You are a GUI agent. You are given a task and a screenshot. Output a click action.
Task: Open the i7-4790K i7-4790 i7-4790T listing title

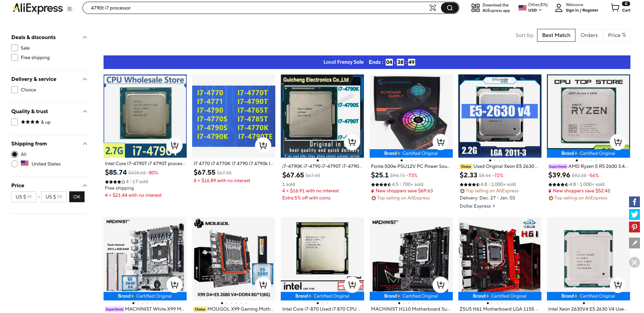pyautogui.click(x=322, y=166)
